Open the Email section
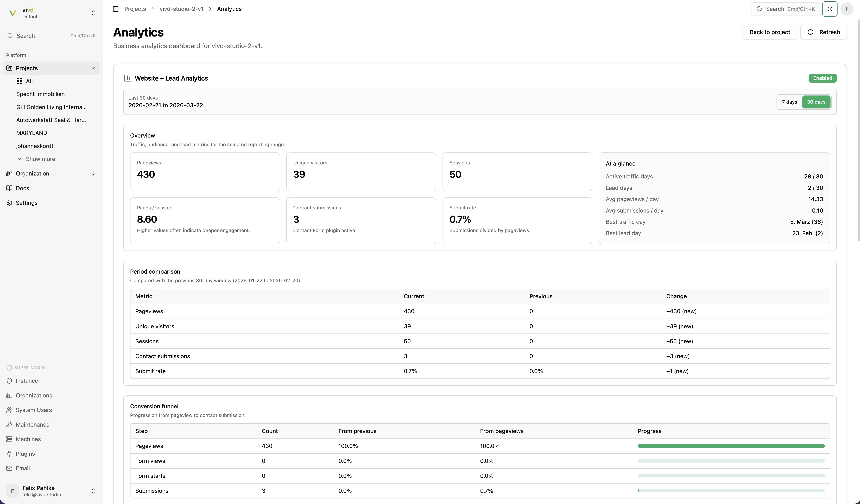The width and height of the screenshot is (860, 504). tap(23, 468)
